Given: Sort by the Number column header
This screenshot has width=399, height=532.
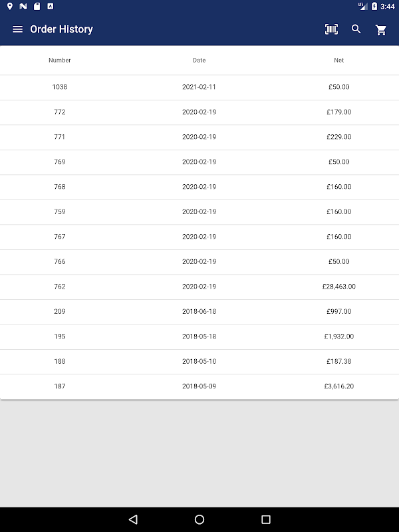Looking at the screenshot, I should (60, 61).
